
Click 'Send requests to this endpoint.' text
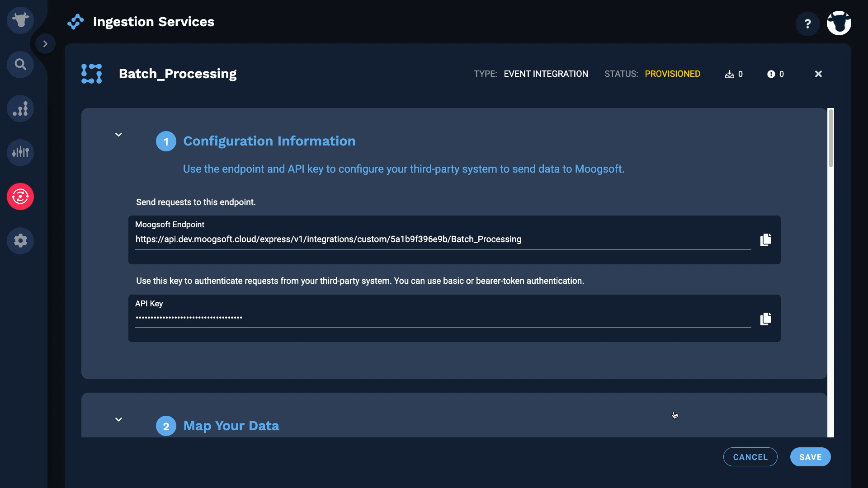[196, 202]
